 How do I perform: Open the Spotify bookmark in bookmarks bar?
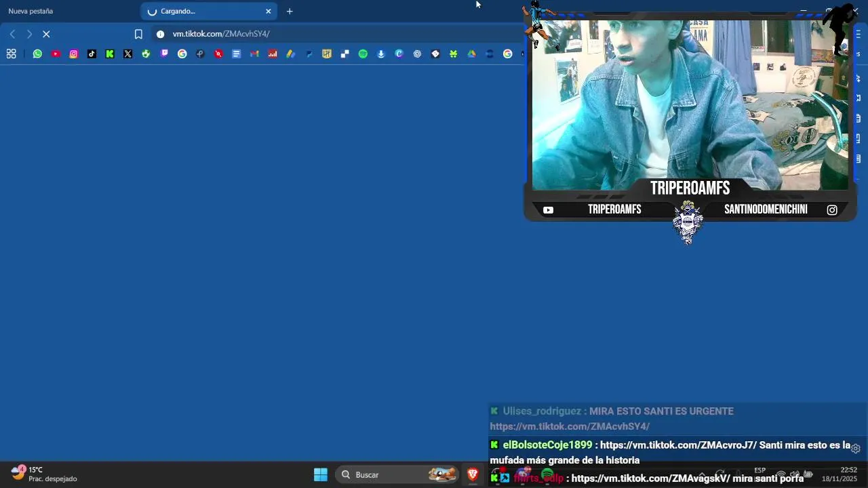363,54
